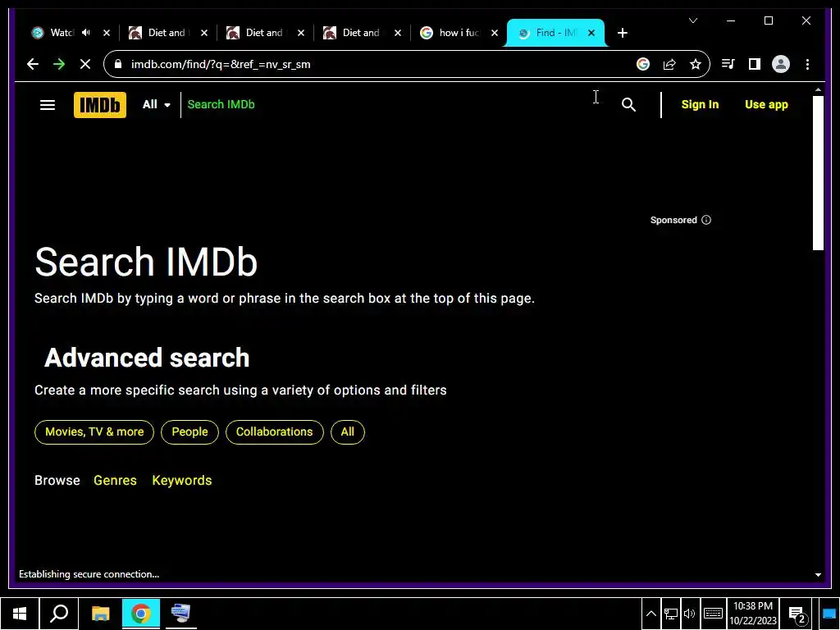Image resolution: width=840 pixels, height=630 pixels.
Task: Open the media controls icon
Action: pyautogui.click(x=728, y=64)
